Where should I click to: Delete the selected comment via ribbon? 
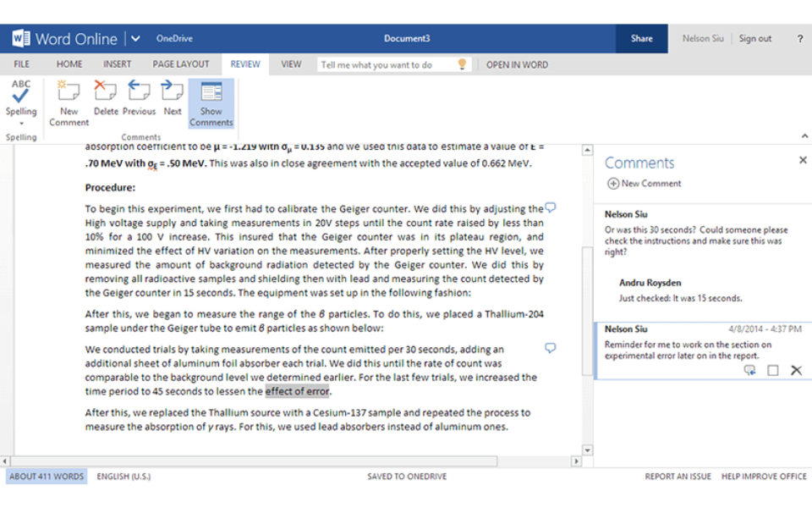click(106, 98)
